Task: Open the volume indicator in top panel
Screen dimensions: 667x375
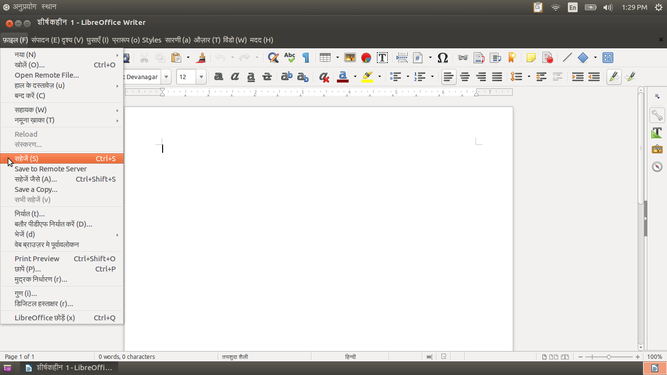Action: [608, 7]
